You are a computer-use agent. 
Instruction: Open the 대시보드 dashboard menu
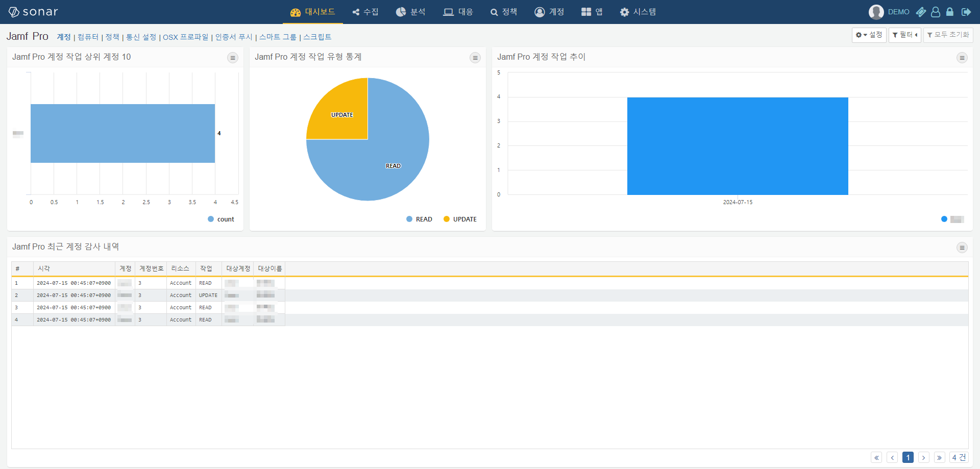coord(312,12)
